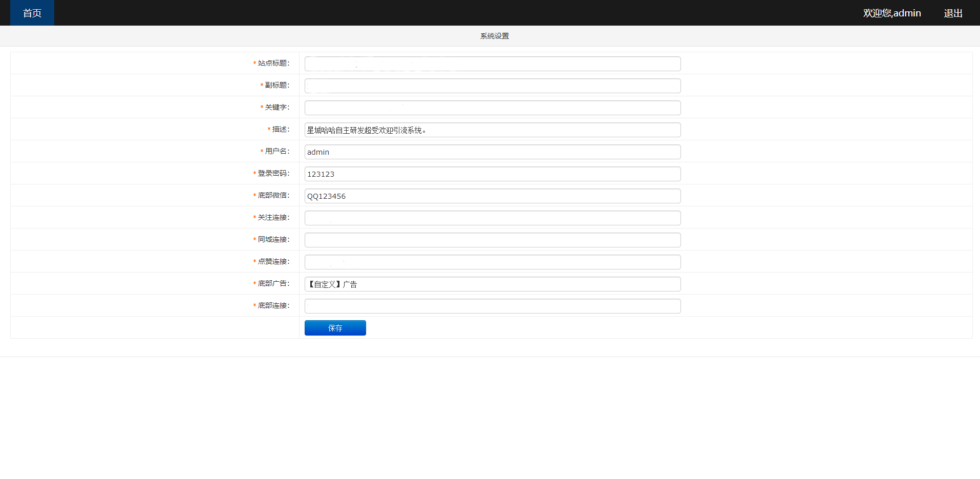
Task: Click the 关注连接 input box
Action: [x=492, y=218]
